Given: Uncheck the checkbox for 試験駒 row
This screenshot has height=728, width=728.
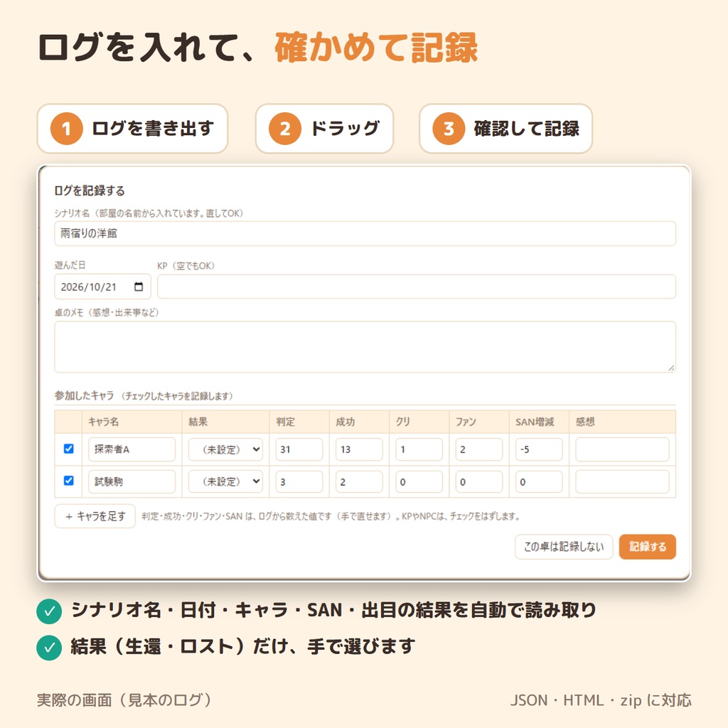Looking at the screenshot, I should [69, 481].
